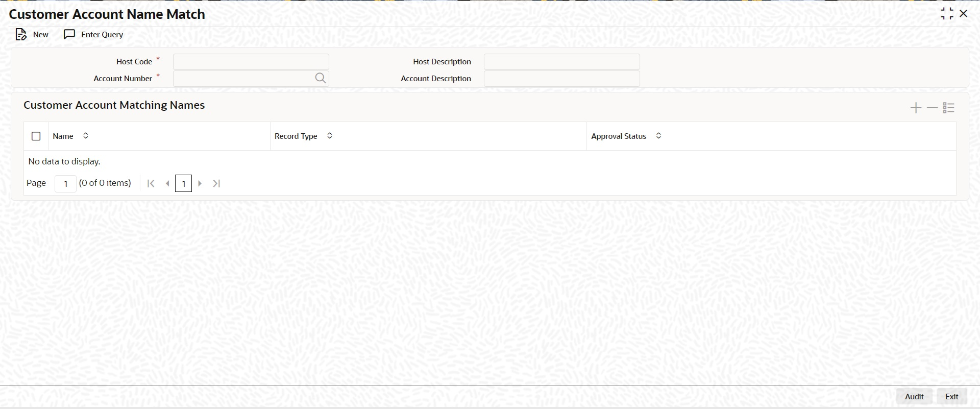This screenshot has width=980, height=409.
Task: Click the Enter Query toolbar text
Action: 102,35
